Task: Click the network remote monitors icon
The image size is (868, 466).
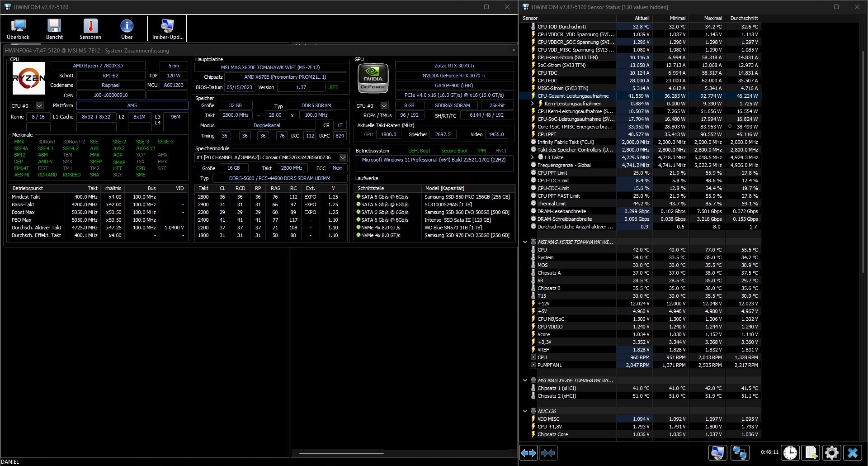Action: (x=740, y=453)
